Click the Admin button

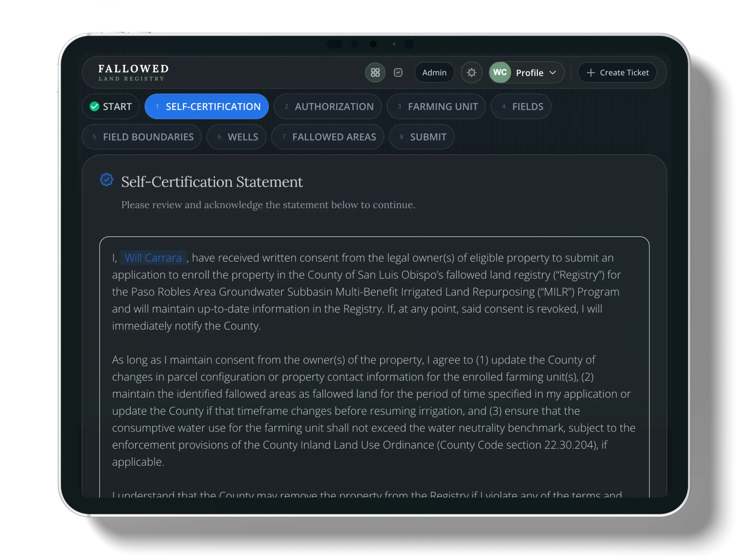click(435, 72)
